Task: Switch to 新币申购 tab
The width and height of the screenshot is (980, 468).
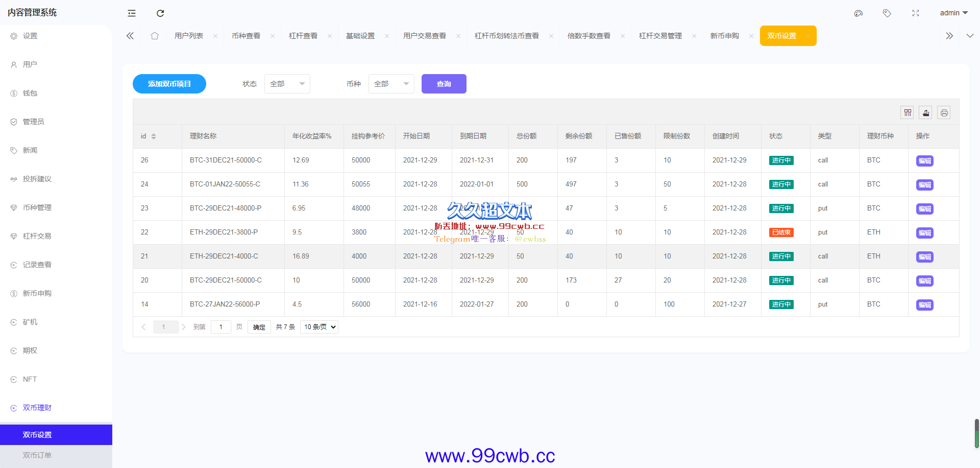Action: pyautogui.click(x=725, y=36)
